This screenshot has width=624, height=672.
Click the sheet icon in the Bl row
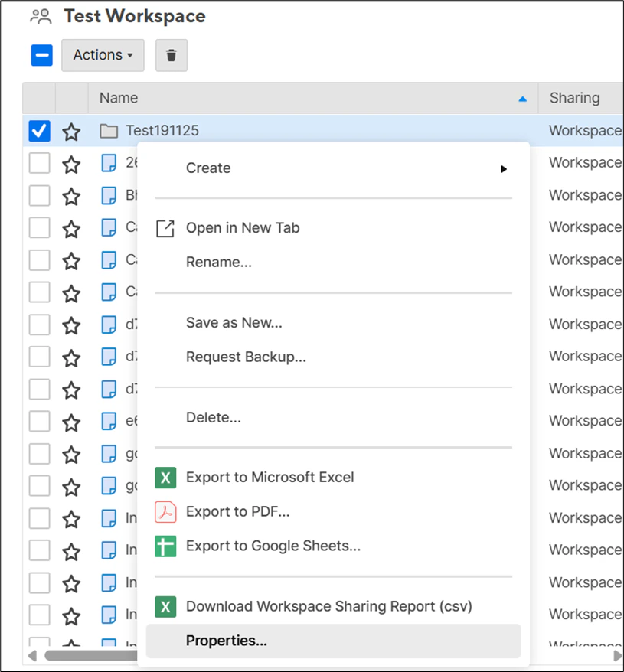coord(109,195)
